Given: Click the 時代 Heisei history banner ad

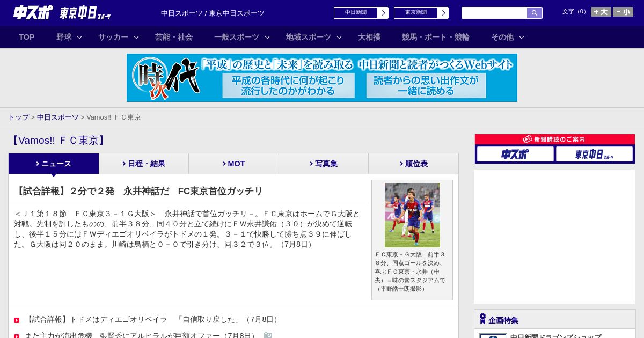Looking at the screenshot, I should [x=322, y=78].
